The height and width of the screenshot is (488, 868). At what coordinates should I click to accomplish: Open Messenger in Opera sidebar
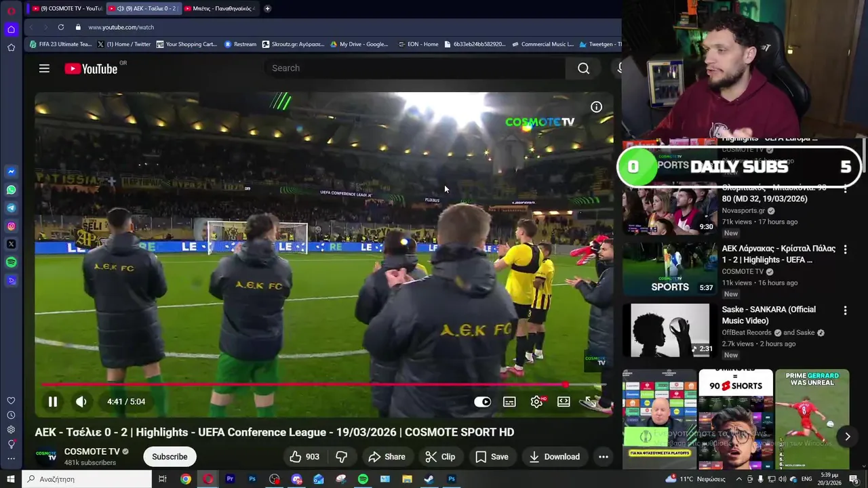[11, 172]
